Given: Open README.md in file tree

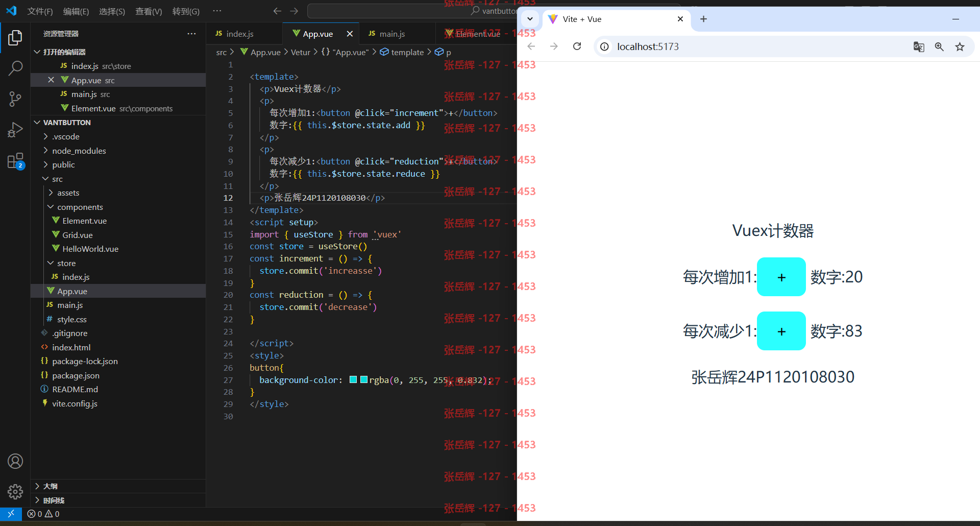Looking at the screenshot, I should point(75,389).
